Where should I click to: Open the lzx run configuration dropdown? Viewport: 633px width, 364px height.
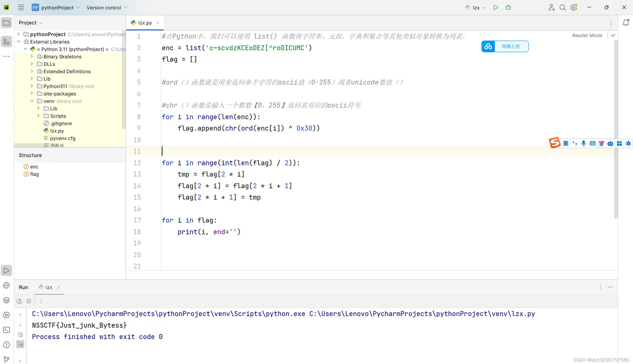pyautogui.click(x=475, y=8)
